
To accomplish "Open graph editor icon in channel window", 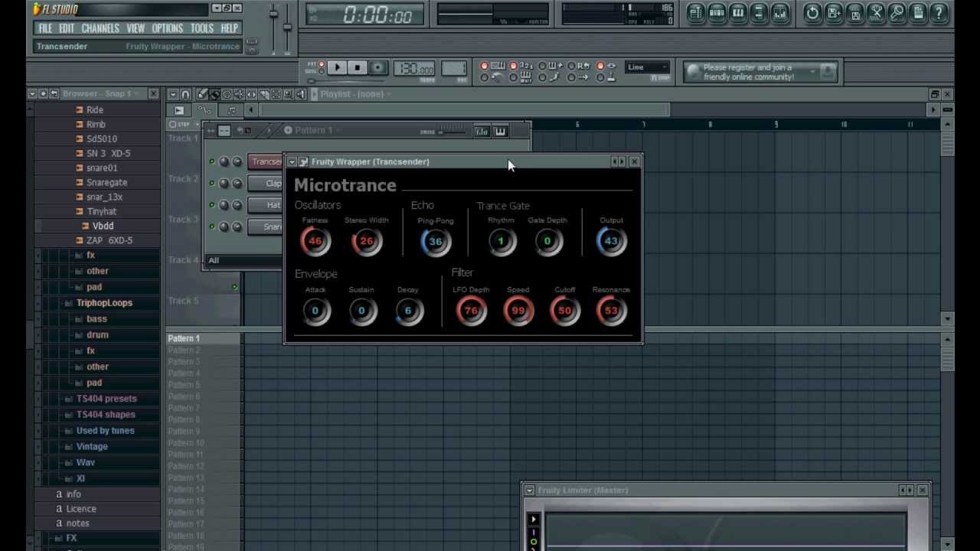I will (482, 132).
